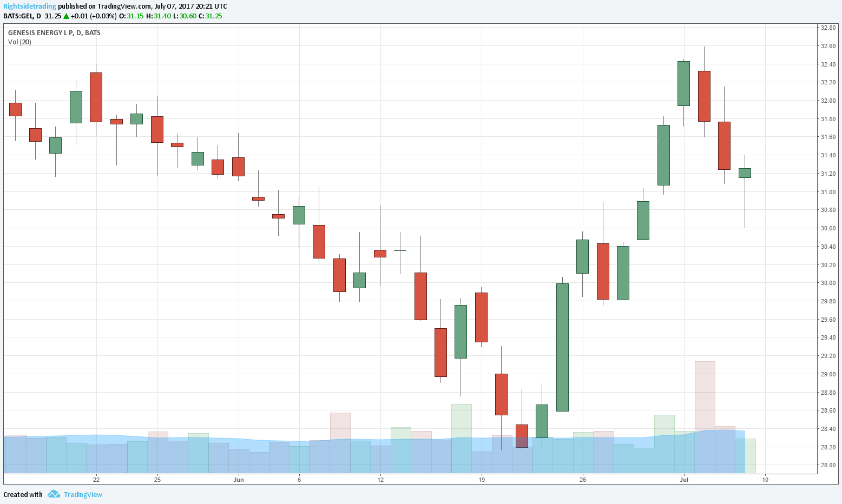Click the TradingView logo icon in footer

tap(53, 494)
